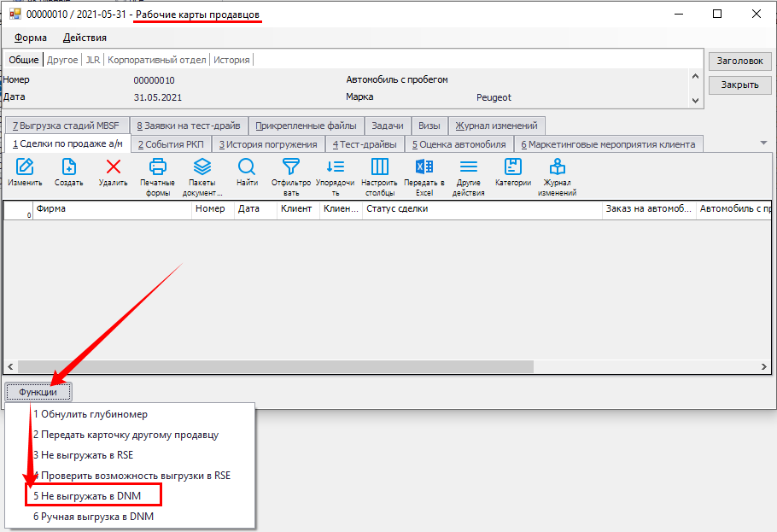Expand Другие действия toolbar menu
The image size is (777, 532).
point(469,167)
